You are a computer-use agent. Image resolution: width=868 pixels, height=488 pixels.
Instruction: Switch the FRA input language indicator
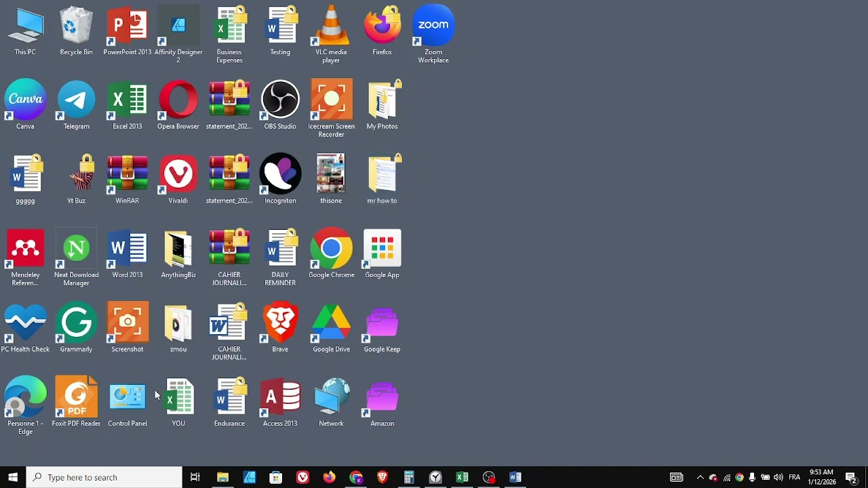[795, 477]
